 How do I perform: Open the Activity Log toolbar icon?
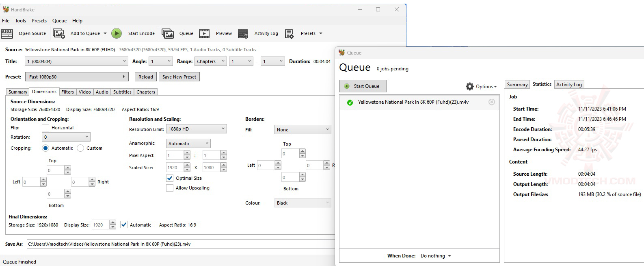[x=243, y=34]
